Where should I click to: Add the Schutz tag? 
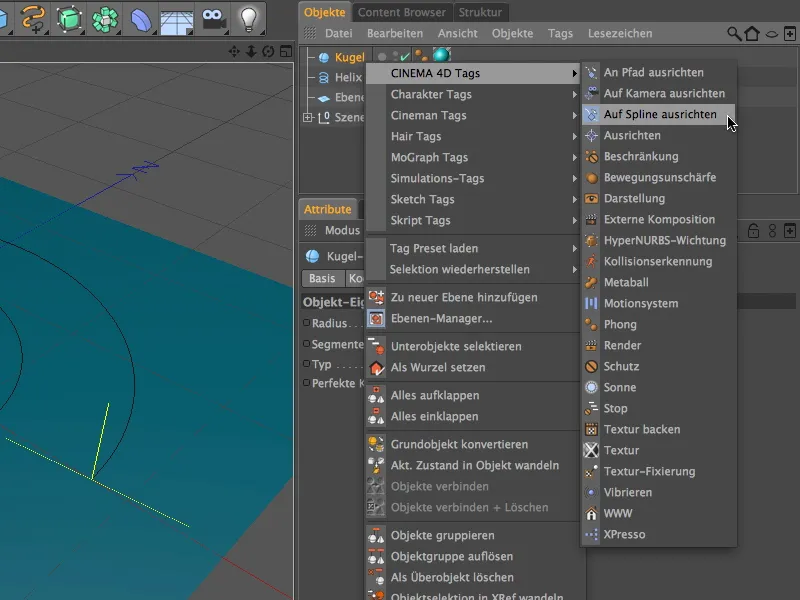point(658,366)
